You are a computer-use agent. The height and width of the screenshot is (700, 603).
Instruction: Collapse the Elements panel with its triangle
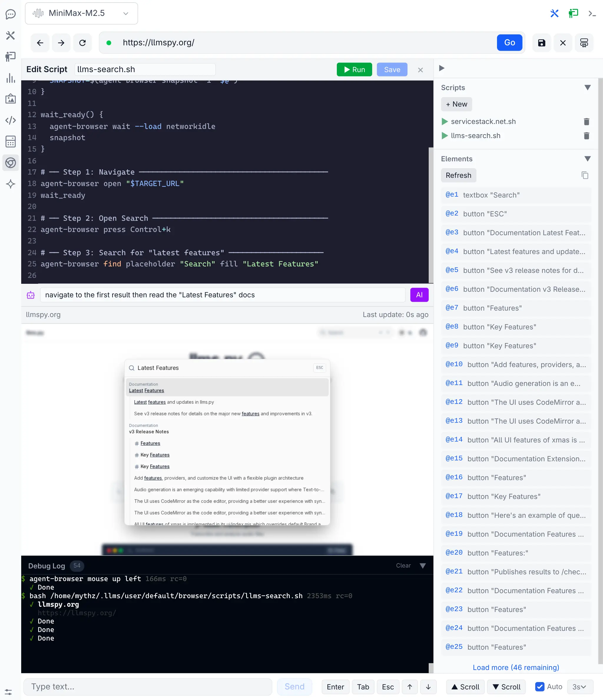tap(588, 158)
